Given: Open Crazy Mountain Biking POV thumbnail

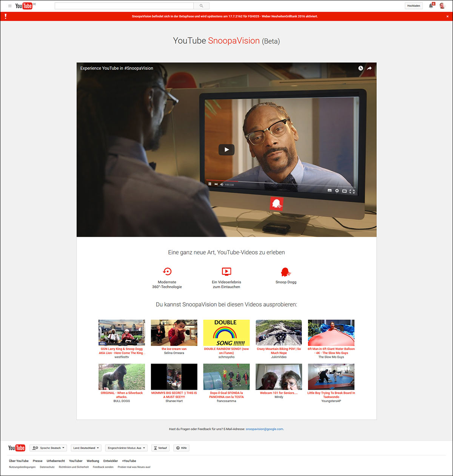Looking at the screenshot, I should coord(279,333).
